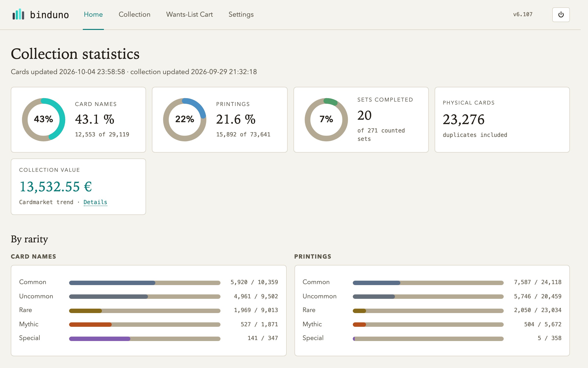
Task: Click the 'duplicates included' caption
Action: coord(475,135)
